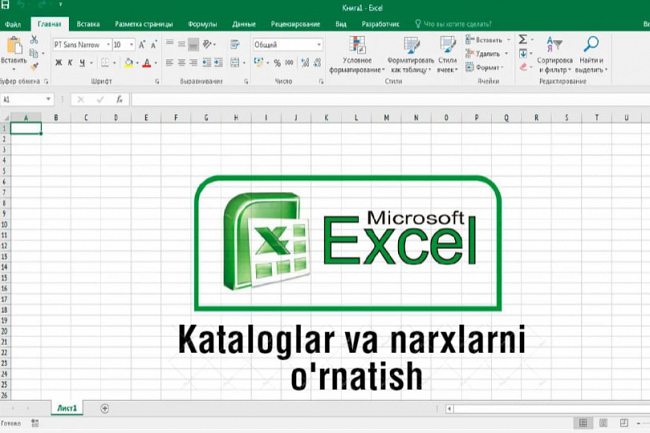Switch to Page Layout view icon

pos(603,423)
